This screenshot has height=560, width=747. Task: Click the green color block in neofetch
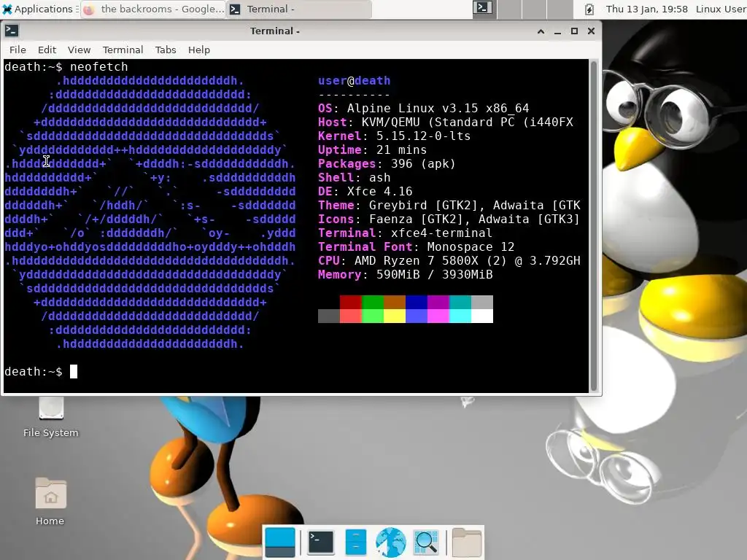373,302
